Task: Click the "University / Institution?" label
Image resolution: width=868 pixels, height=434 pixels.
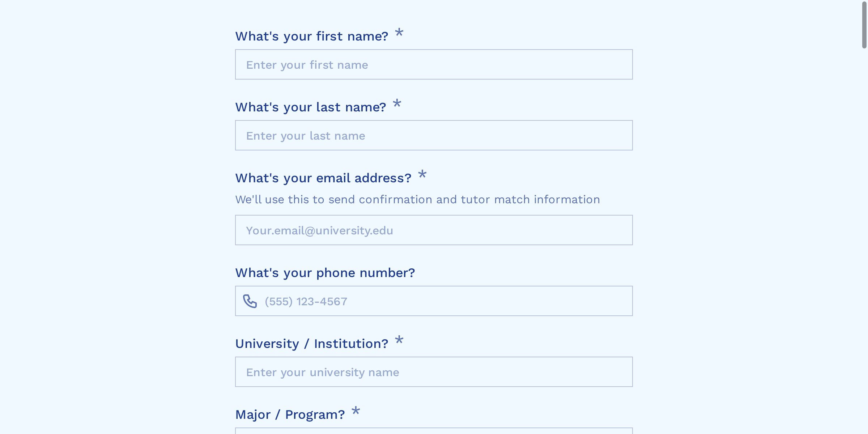Action: pyautogui.click(x=311, y=344)
